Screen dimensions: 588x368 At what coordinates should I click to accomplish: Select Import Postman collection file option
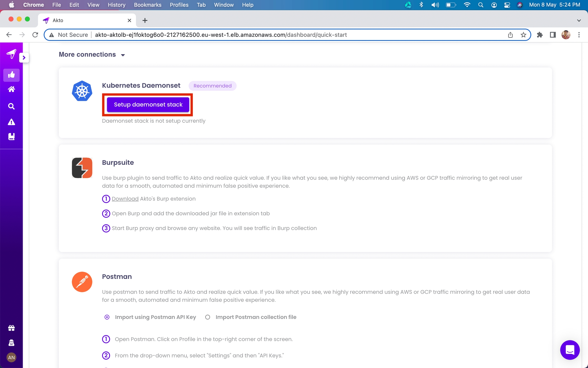click(x=208, y=317)
